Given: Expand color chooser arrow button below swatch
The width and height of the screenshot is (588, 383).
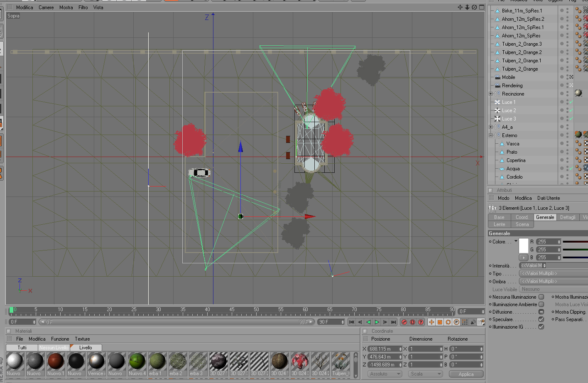Looking at the screenshot, I should [x=524, y=258].
